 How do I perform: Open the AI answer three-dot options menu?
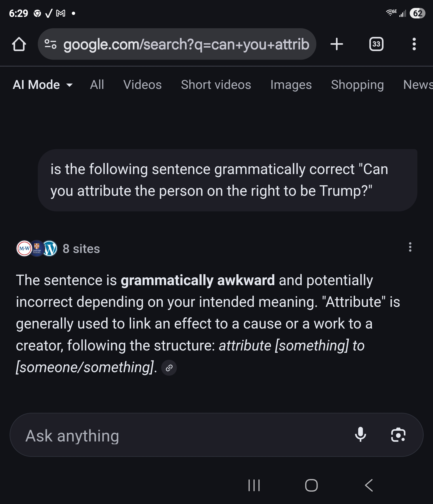point(410,247)
